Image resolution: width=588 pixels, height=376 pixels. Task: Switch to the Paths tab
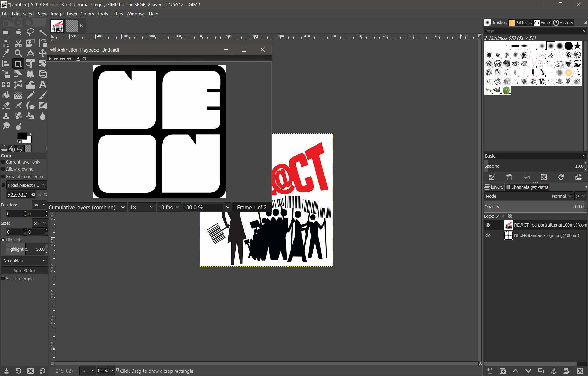540,187
